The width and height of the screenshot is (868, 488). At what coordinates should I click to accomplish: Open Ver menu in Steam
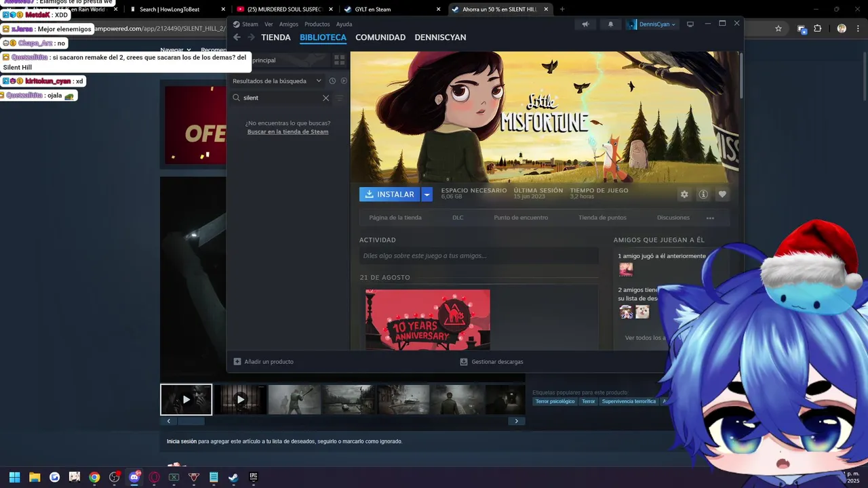pos(269,24)
